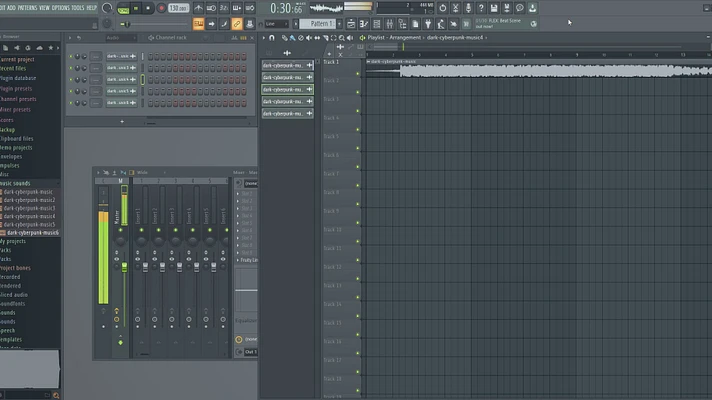The width and height of the screenshot is (712, 400).
Task: Click the Record button
Action: click(x=161, y=8)
